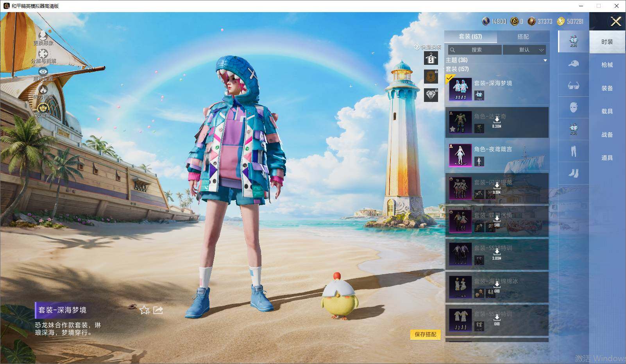Select the shoes category icon
626x364 pixels.
(x=573, y=173)
